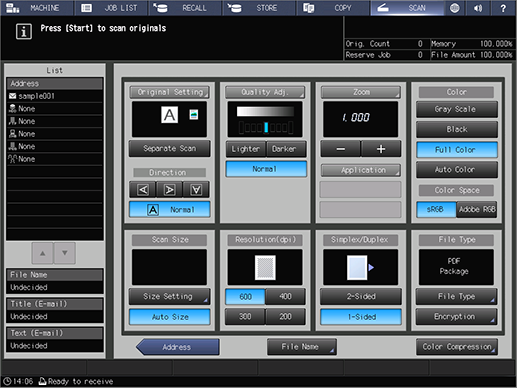Click the Separate Scan button

[x=170, y=148]
